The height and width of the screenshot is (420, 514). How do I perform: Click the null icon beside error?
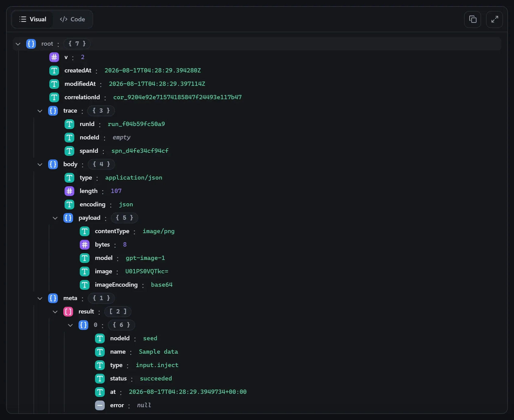click(100, 405)
